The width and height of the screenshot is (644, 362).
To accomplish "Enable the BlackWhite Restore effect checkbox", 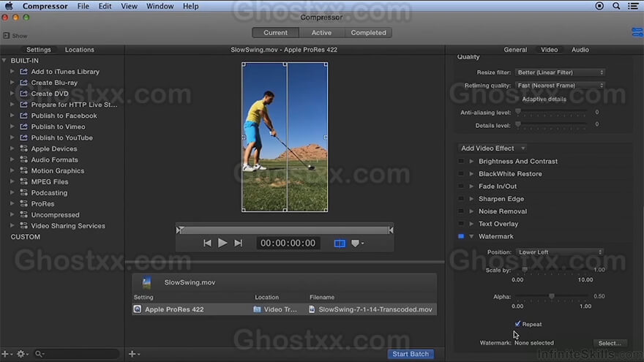I will [x=461, y=173].
